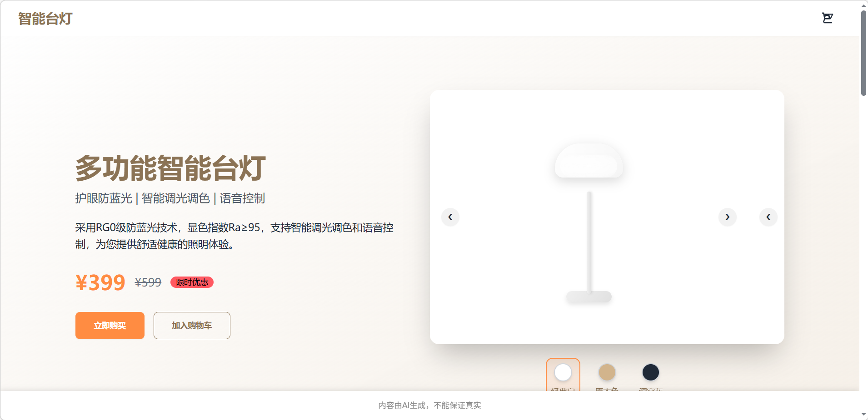Click the vertical scrollbar thumb
Screen dimensions: 868x420
[863, 53]
